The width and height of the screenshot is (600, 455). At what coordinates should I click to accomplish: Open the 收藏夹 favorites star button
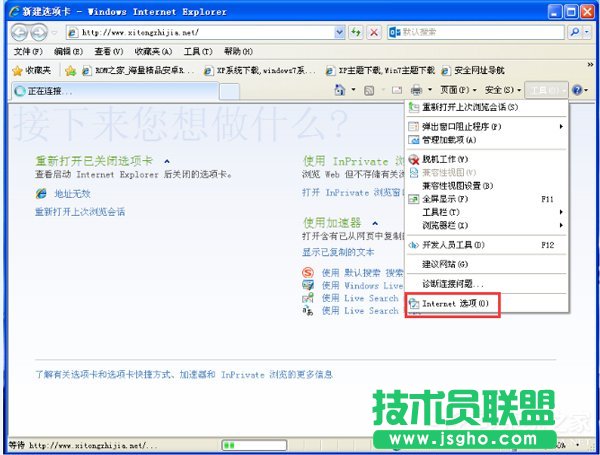33,71
